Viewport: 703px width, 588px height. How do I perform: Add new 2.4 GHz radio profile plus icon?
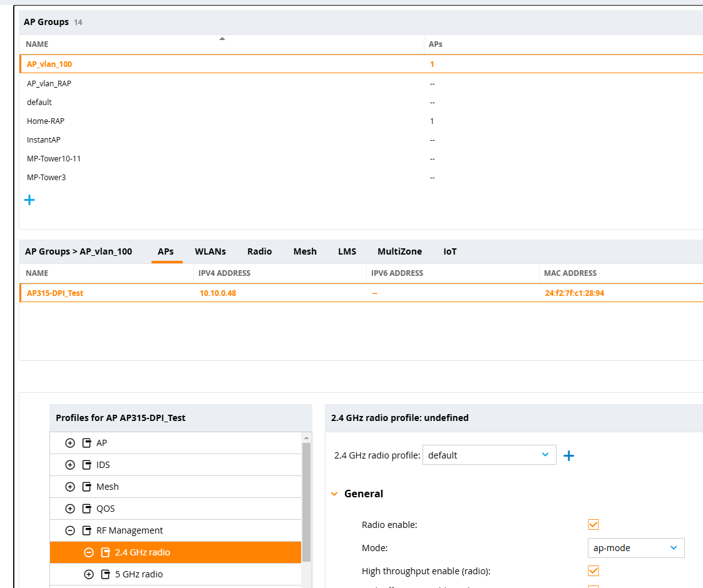coord(568,456)
